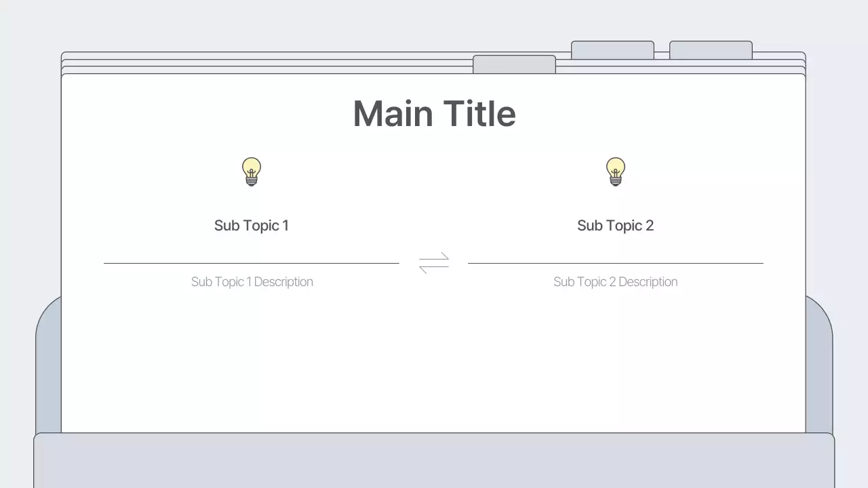Click the rightmost folder tab

tap(711, 49)
